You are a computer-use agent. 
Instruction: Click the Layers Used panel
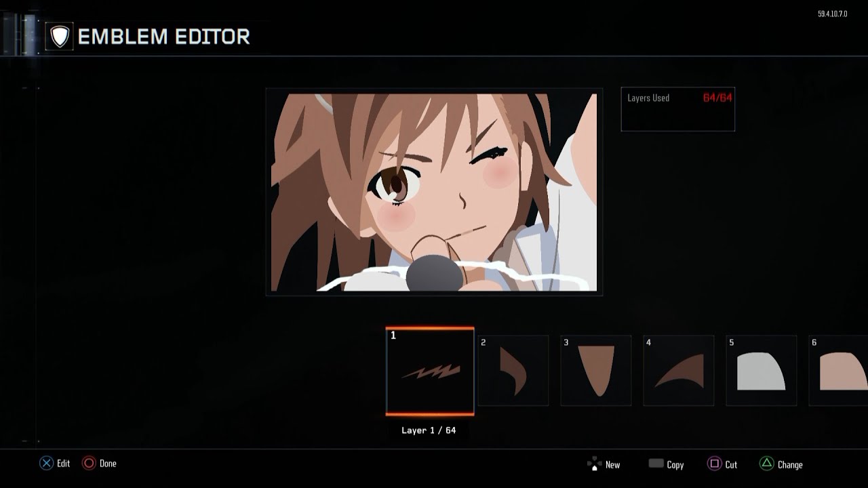coord(678,109)
